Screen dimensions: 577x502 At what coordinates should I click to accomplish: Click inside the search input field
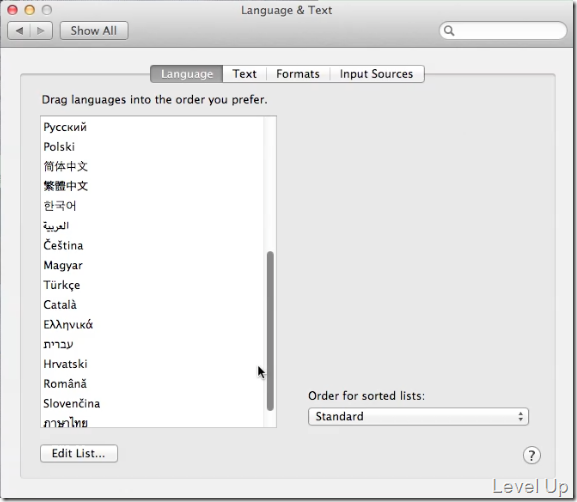[509, 31]
